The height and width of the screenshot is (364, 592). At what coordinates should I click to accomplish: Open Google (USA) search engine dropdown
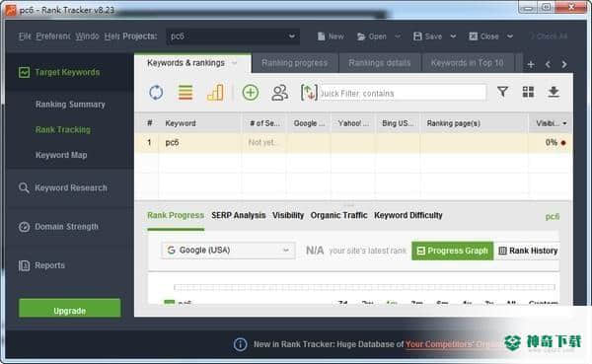[x=228, y=250]
